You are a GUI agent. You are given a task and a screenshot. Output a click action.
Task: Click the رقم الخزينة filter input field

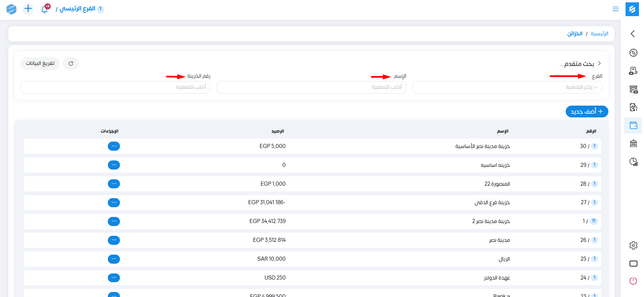pos(115,87)
